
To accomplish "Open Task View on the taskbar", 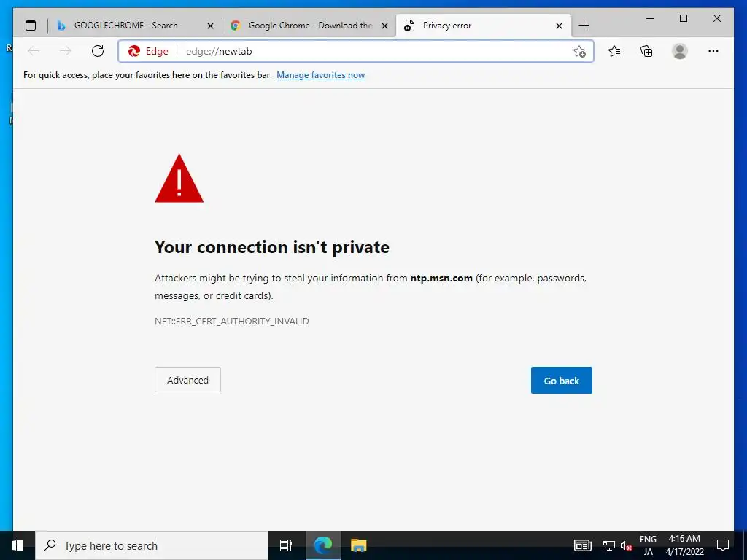I will (x=286, y=545).
